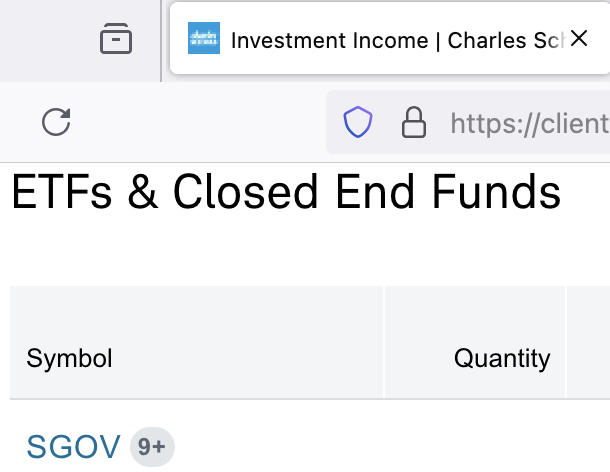Open the tracking protection shield panel
Screen dimensions: 610x472
pos(358,123)
